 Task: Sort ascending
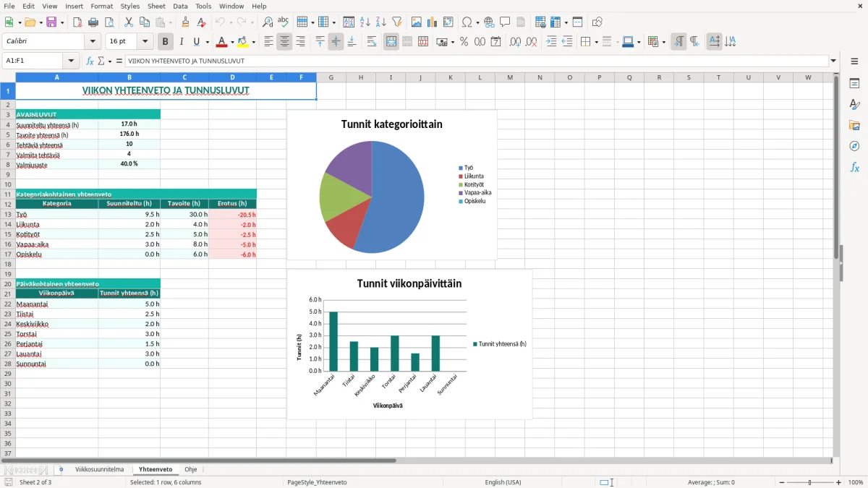coord(365,22)
